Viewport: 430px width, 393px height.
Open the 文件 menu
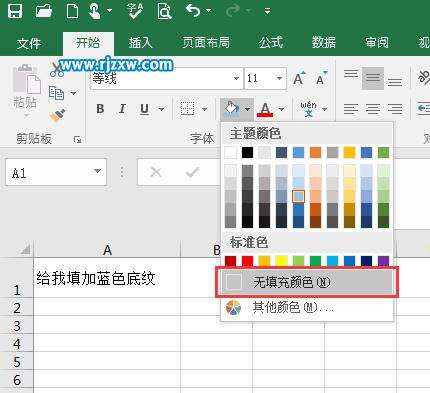[x=29, y=43]
